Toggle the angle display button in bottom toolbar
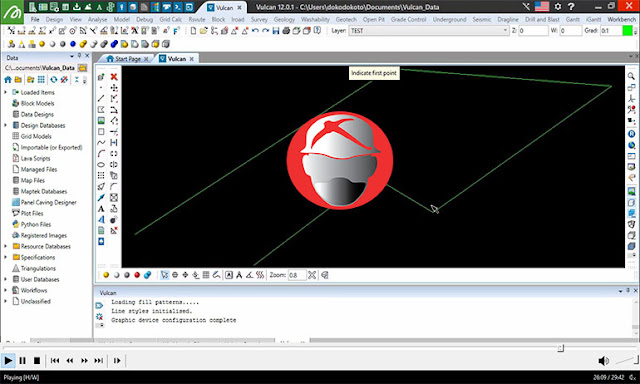Image resolution: width=640 pixels, height=384 pixels. [x=249, y=275]
